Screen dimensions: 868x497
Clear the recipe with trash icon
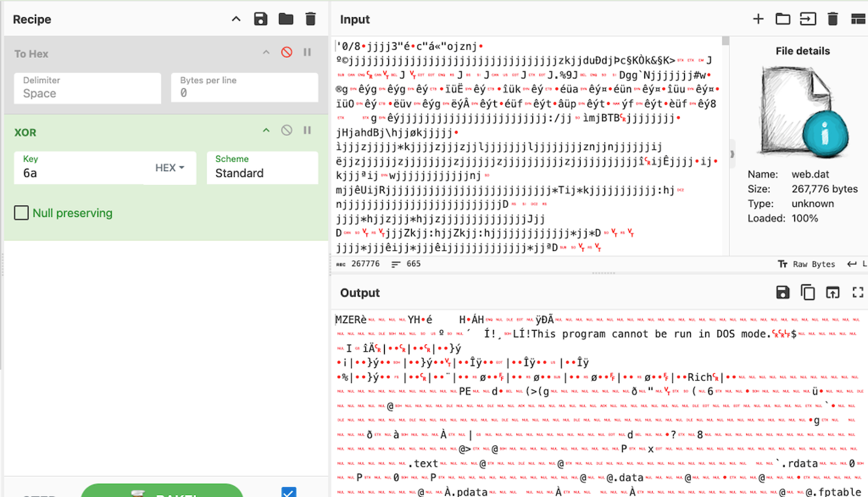pyautogui.click(x=311, y=19)
